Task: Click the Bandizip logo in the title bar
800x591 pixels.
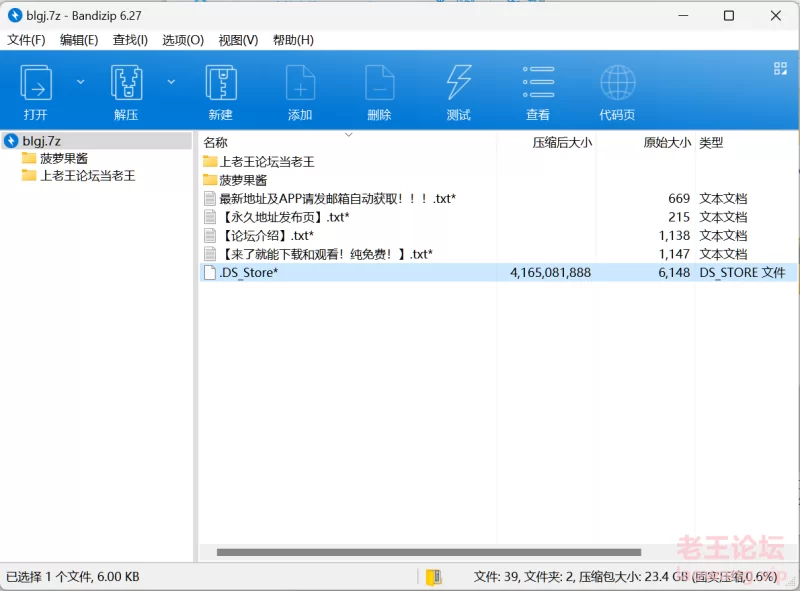Action: (15, 15)
